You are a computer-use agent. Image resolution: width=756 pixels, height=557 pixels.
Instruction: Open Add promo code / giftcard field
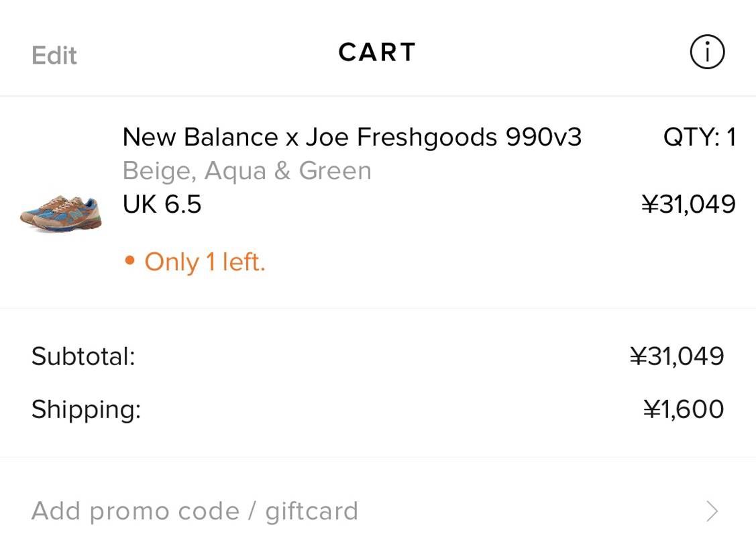pyautogui.click(x=378, y=511)
